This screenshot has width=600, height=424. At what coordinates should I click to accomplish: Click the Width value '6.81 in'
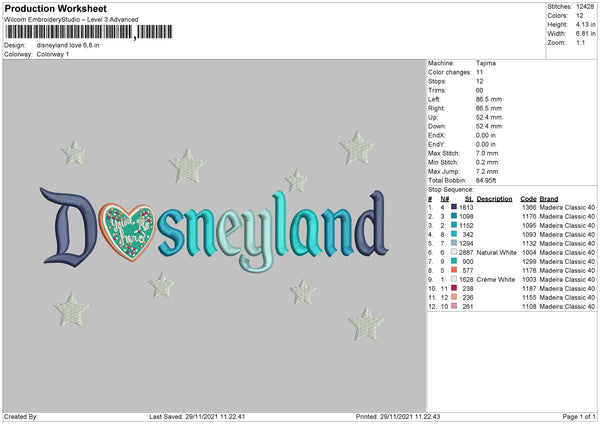[585, 34]
